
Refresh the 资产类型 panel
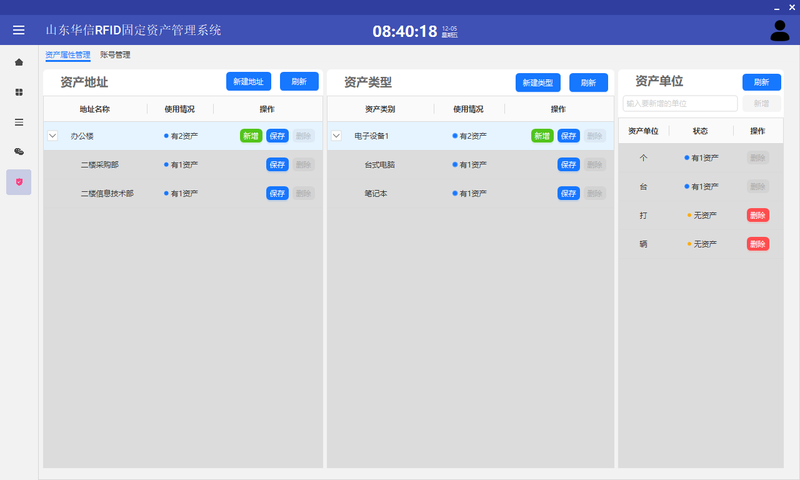(x=588, y=83)
